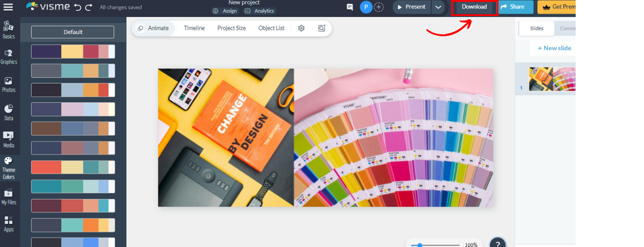Add a collaborator with the plus circle
Viewport: 644px width, 247px height.
click(379, 7)
